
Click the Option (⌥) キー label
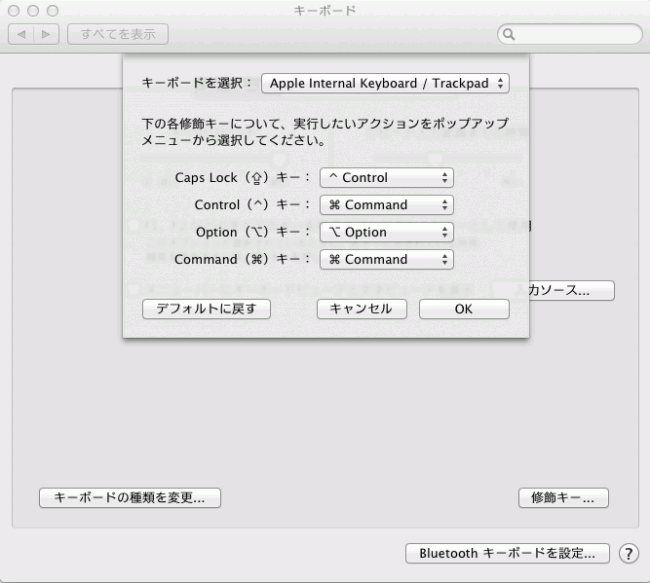coord(253,232)
